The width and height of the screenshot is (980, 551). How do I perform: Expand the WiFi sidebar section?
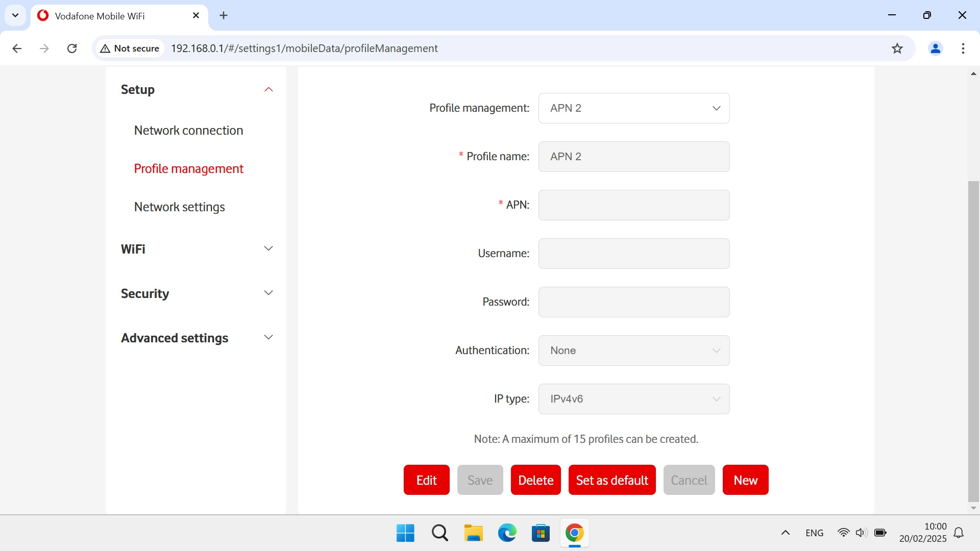[x=197, y=249]
